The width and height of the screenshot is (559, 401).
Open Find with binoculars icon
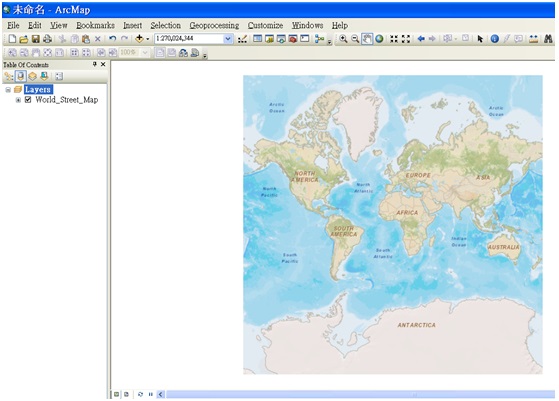(548, 39)
